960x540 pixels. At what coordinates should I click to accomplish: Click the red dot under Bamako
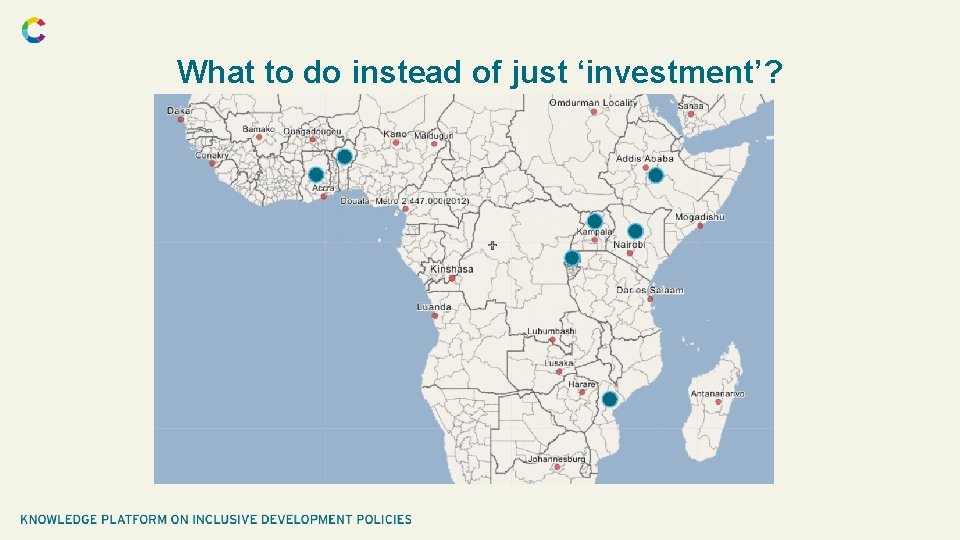[259, 137]
